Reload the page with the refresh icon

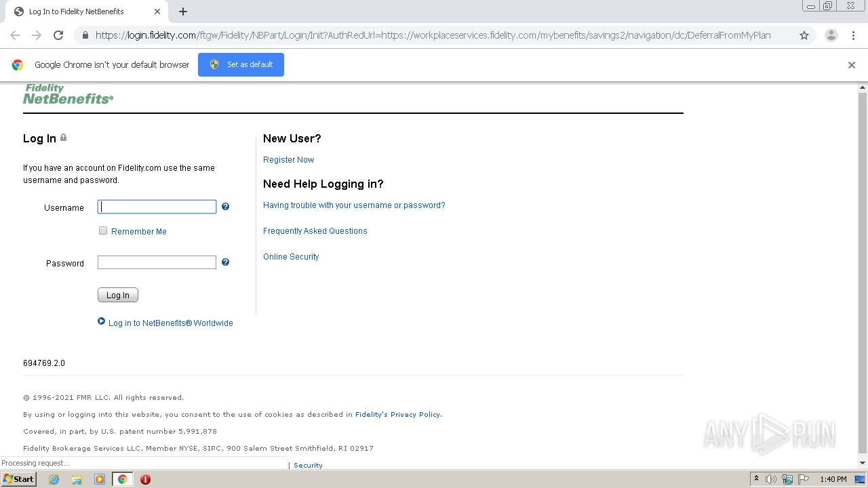pos(58,35)
